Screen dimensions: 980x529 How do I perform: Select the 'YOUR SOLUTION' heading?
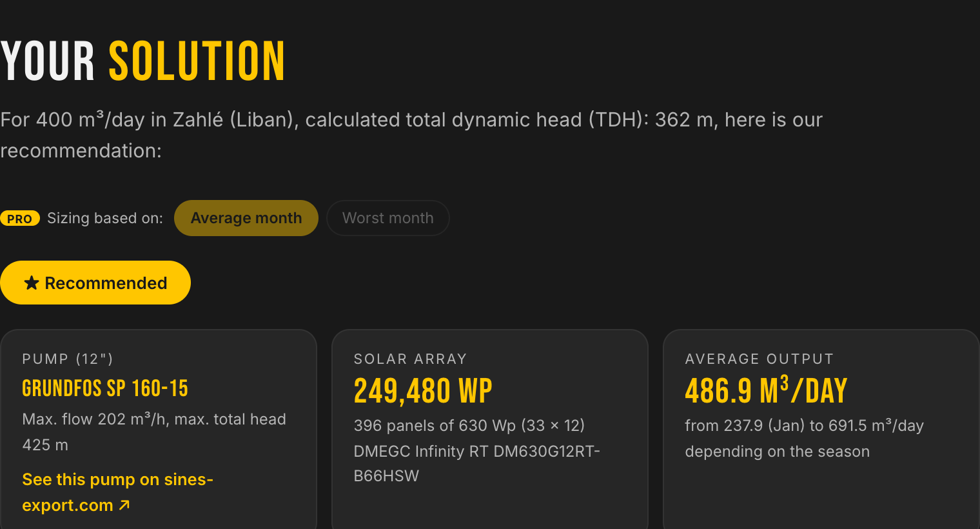(x=143, y=61)
